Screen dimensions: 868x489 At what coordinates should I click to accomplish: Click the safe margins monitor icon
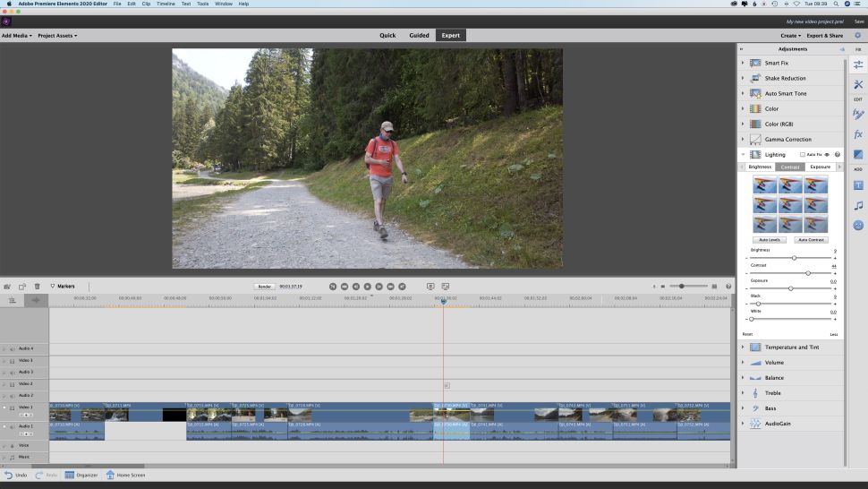pyautogui.click(x=430, y=287)
